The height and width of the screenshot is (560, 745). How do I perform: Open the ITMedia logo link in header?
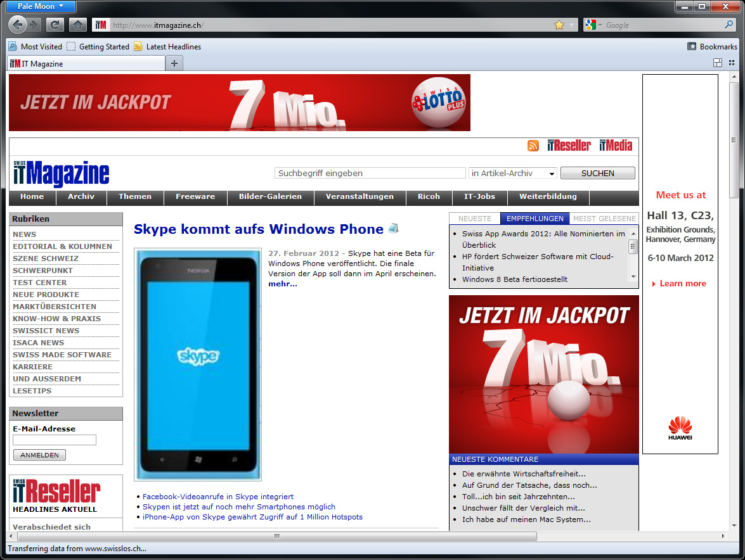pyautogui.click(x=616, y=145)
